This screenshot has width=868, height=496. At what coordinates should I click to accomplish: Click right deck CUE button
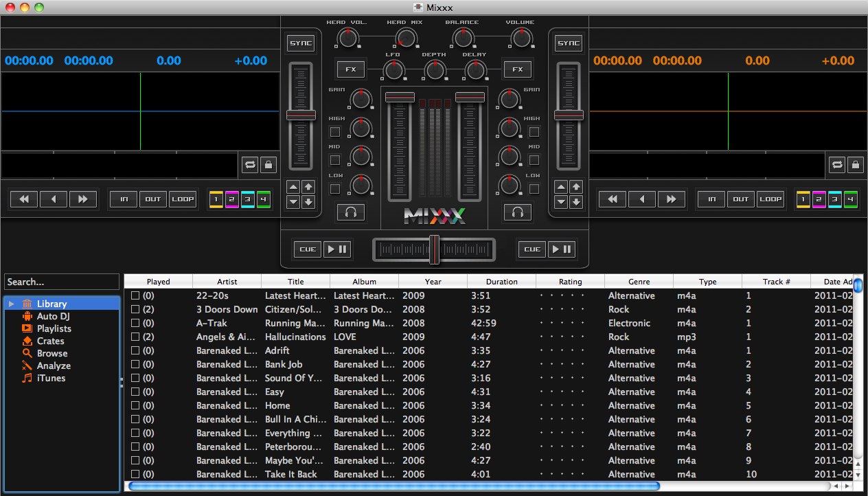point(532,249)
